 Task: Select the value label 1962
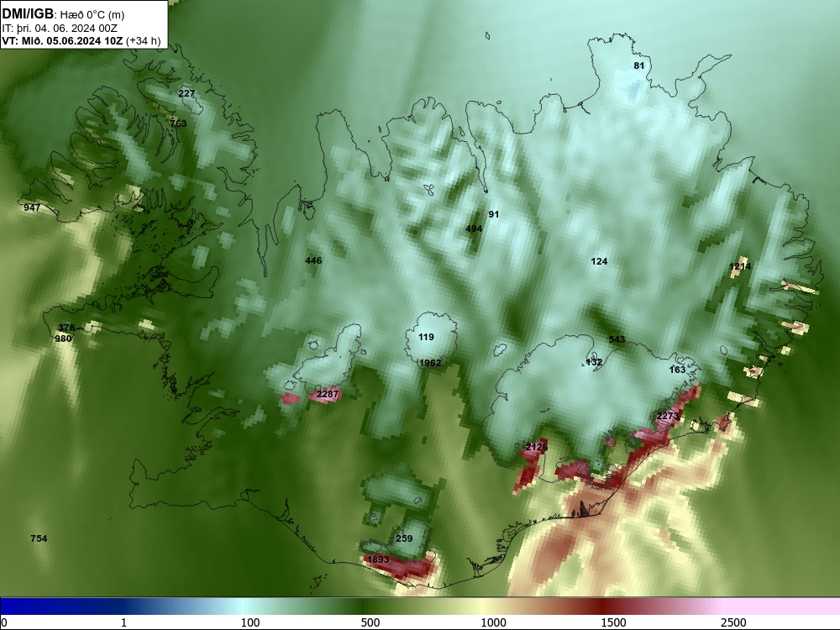(430, 363)
